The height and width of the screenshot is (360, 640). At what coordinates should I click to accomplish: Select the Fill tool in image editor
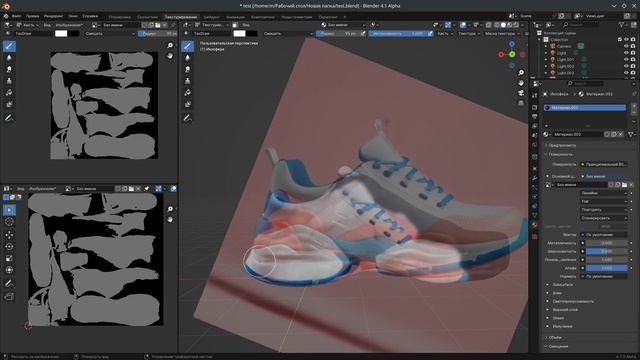[x=9, y=93]
